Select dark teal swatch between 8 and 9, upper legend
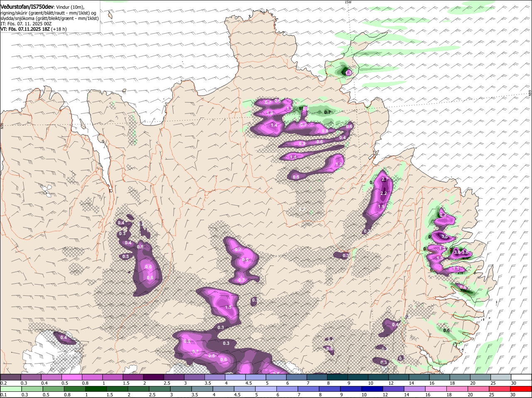 [x=337, y=377]
